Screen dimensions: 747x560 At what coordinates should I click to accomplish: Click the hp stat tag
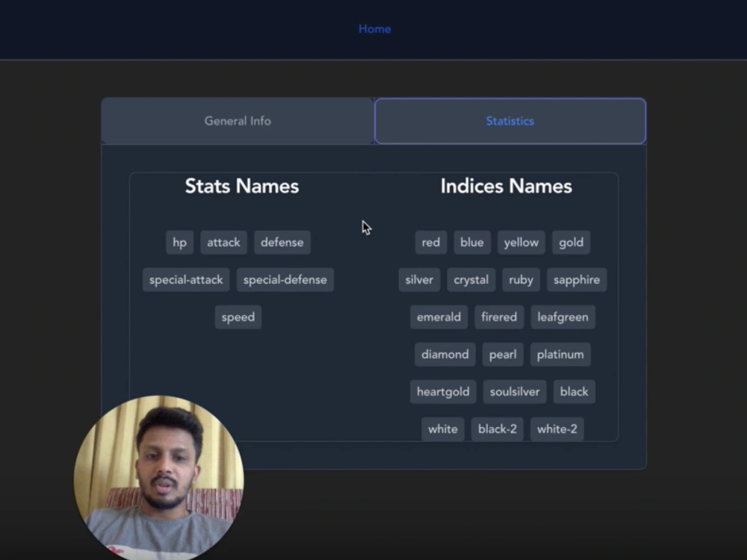point(179,243)
